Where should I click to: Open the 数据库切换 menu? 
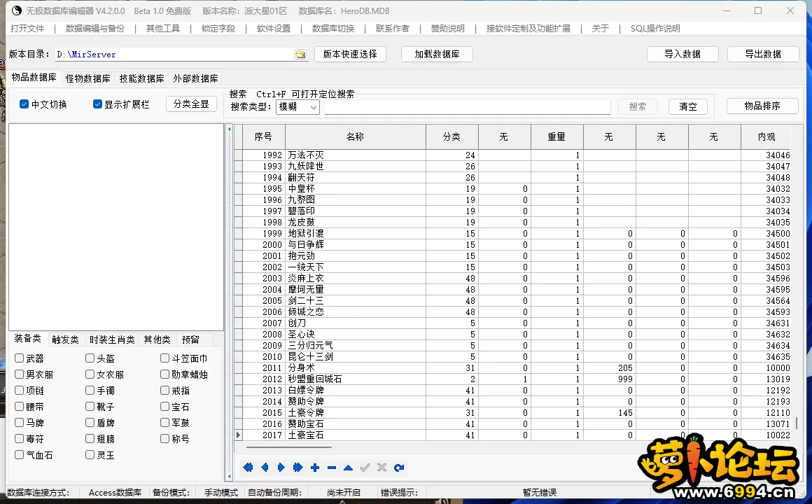point(333,29)
